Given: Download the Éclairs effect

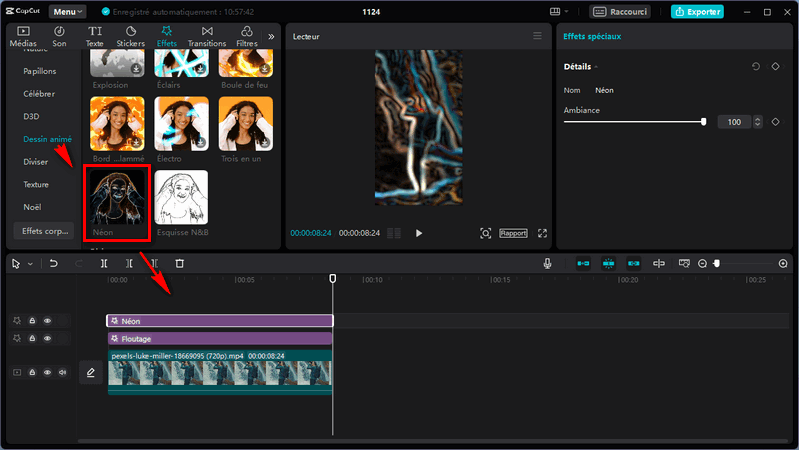Looking at the screenshot, I should point(200,69).
